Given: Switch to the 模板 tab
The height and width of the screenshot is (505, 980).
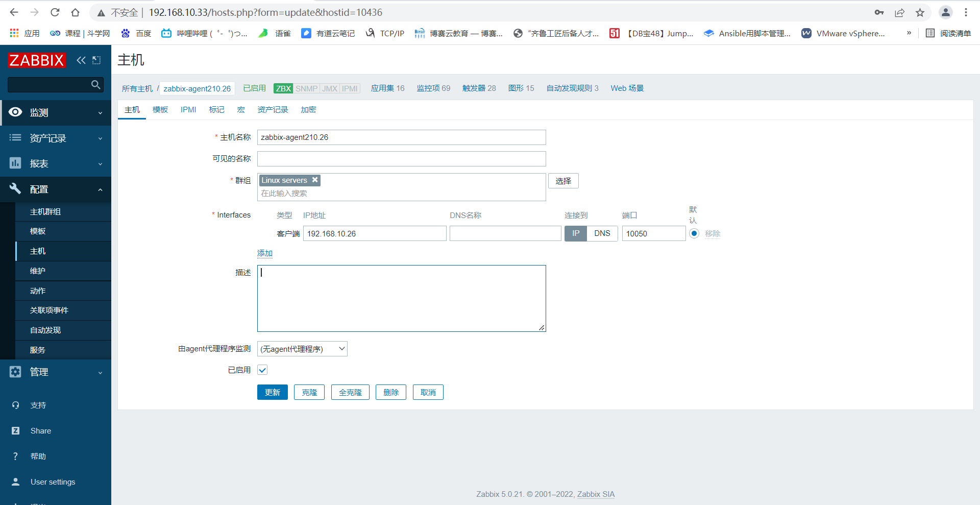Looking at the screenshot, I should point(160,110).
